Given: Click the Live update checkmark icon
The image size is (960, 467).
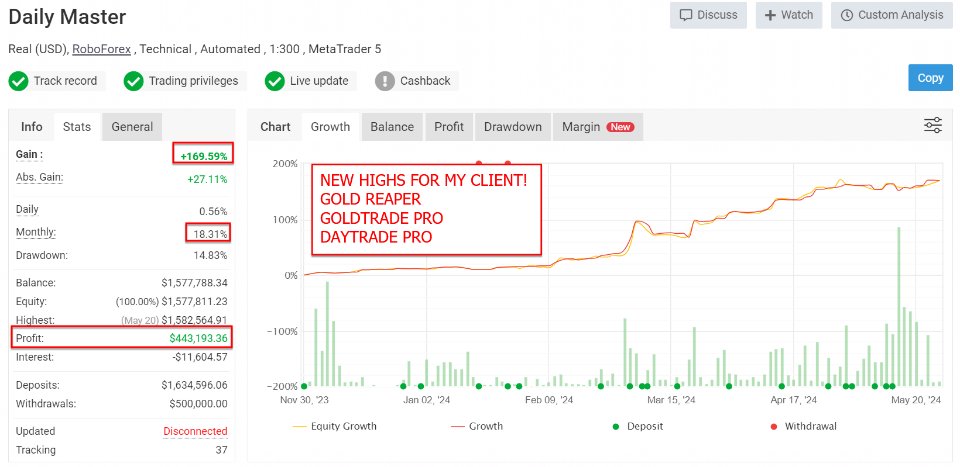Looking at the screenshot, I should (x=275, y=81).
